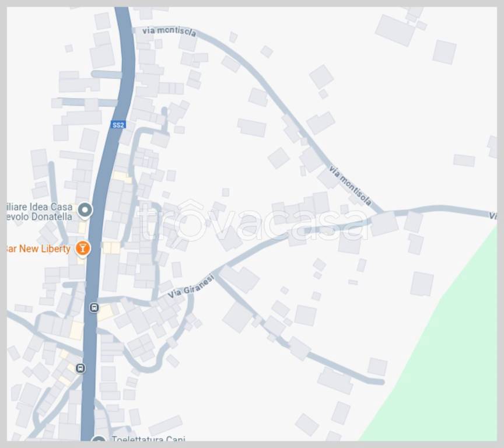The height and width of the screenshot is (448, 504).
Task: Select the upper bus stop icon
Action: click(x=94, y=307)
